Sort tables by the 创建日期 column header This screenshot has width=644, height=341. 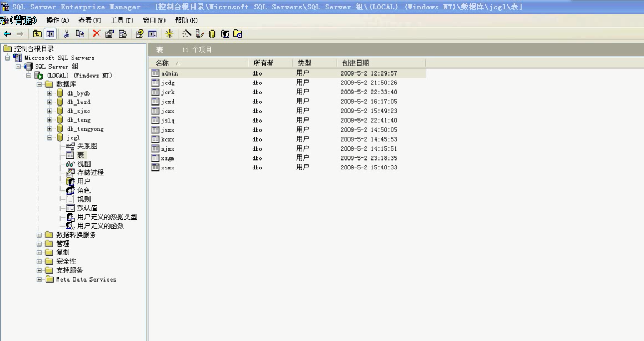point(381,63)
